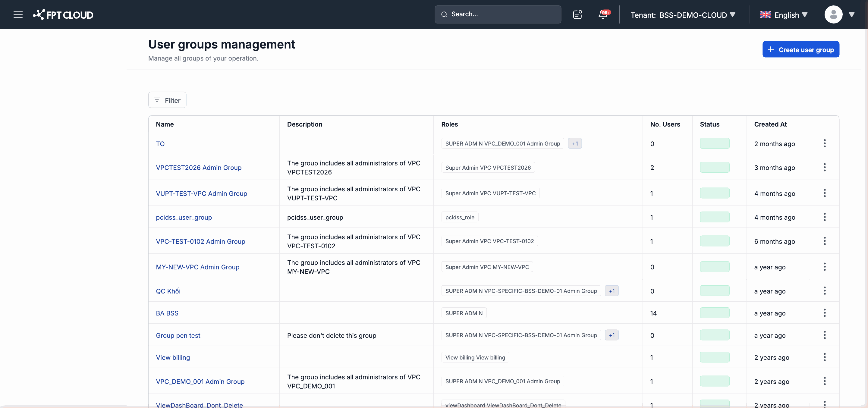Click the Roles column header

point(449,124)
